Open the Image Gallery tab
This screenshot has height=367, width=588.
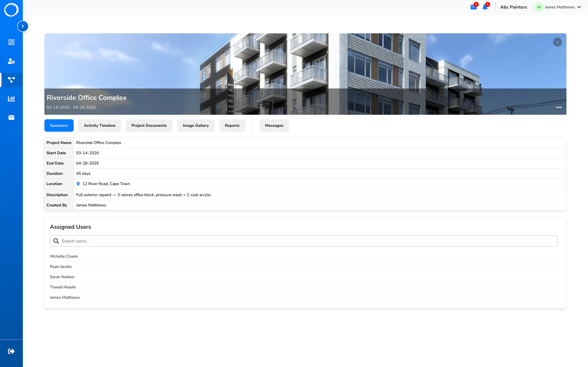pyautogui.click(x=196, y=126)
